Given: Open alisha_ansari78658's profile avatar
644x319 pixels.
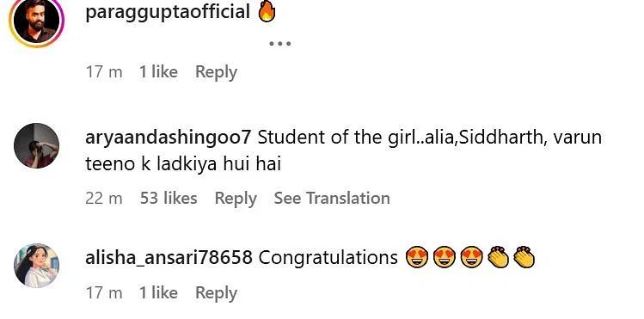Looking at the screenshot, I should coord(37,266).
